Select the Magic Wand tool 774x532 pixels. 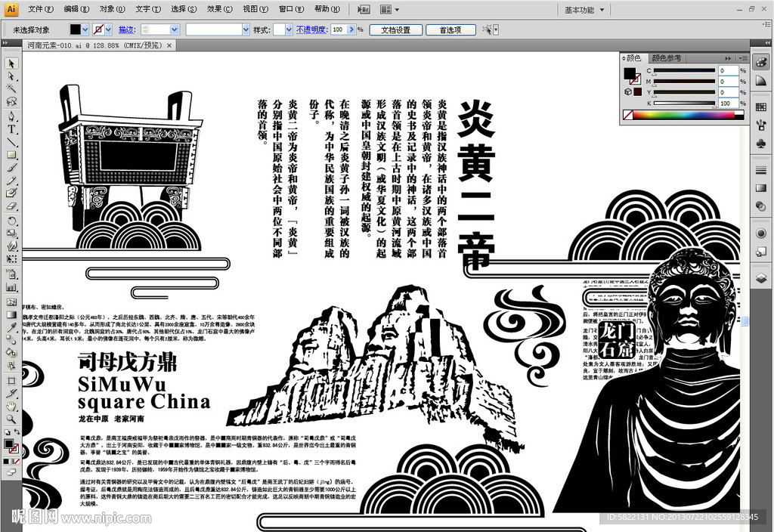[11, 88]
